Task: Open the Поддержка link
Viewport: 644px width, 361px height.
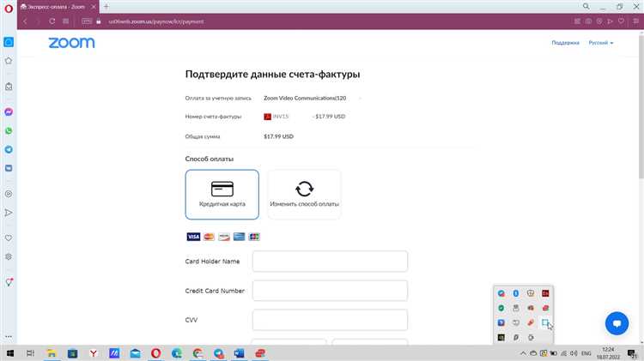Action: click(x=565, y=43)
